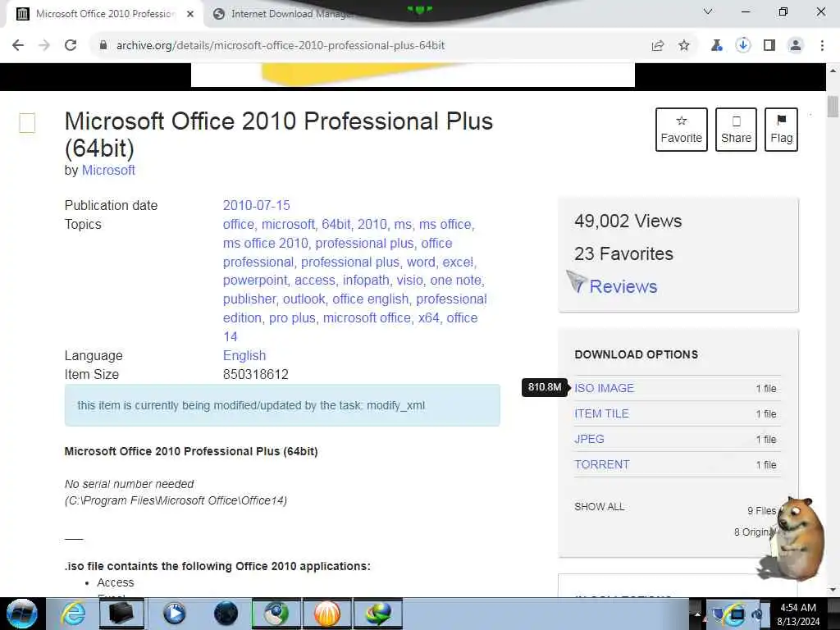Open the media player taskbar icon
Screen dimensions: 840x630
pos(174,614)
